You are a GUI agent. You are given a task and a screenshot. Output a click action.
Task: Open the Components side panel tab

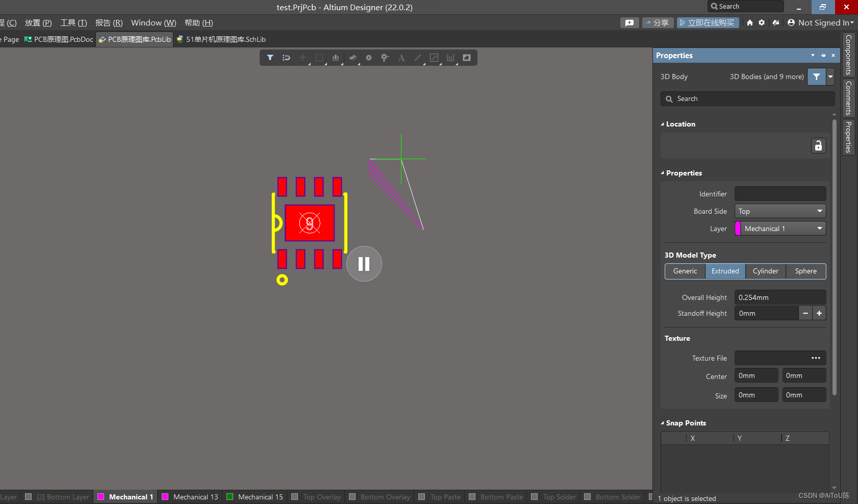[848, 55]
